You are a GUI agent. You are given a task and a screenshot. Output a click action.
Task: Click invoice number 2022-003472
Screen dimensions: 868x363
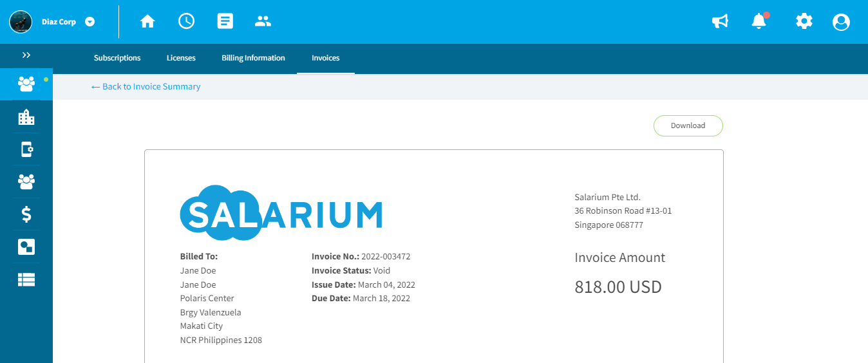click(x=386, y=256)
